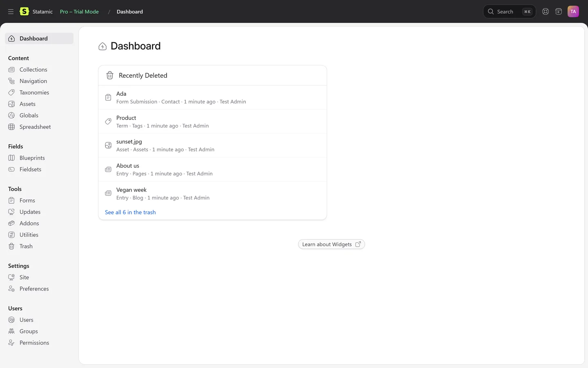
Task: Click the Utilities icon in the sidebar
Action: coord(11,235)
